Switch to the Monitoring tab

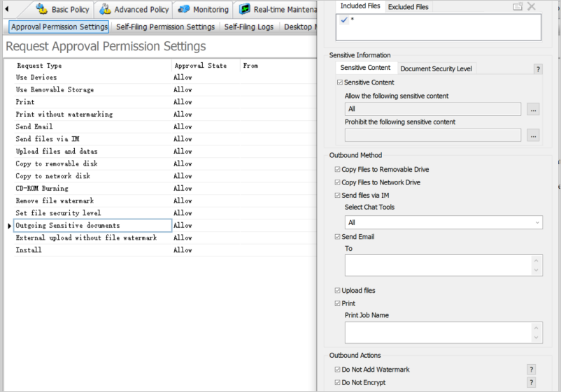(204, 9)
